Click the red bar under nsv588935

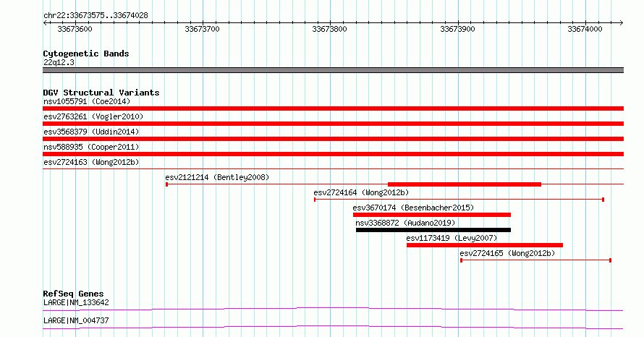[333, 154]
